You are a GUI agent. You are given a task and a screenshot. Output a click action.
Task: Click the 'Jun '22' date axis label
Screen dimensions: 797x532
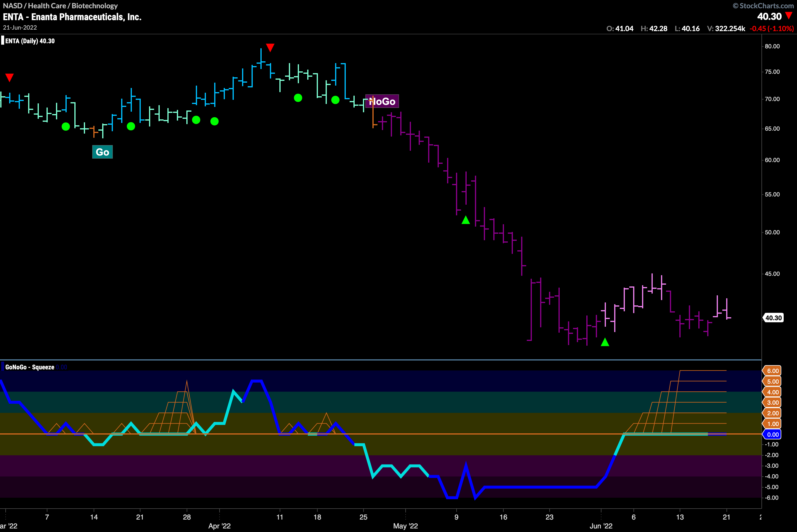(x=601, y=526)
